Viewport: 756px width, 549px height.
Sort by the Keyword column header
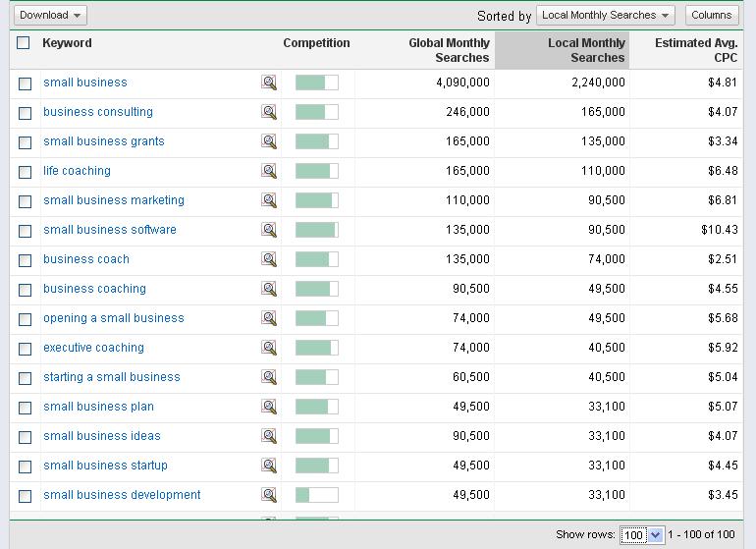(67, 43)
